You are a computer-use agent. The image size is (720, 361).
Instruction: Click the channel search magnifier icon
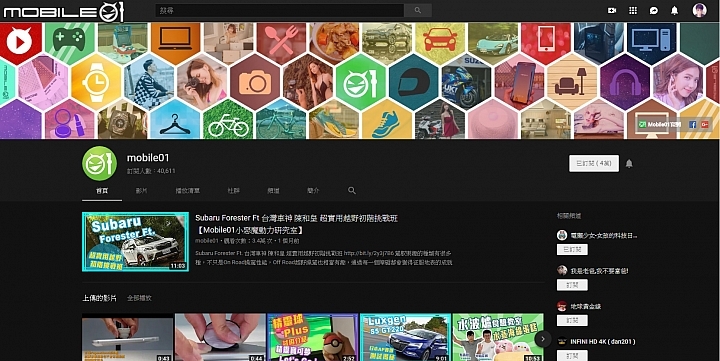(x=352, y=190)
